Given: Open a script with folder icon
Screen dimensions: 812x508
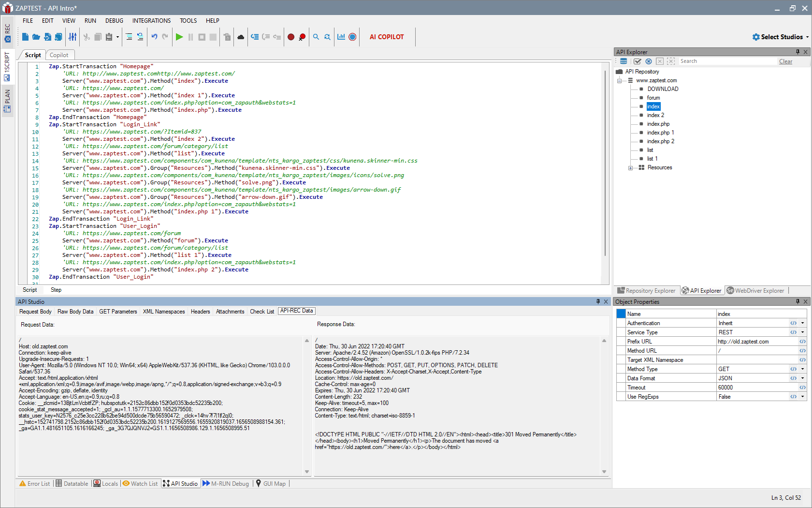Looking at the screenshot, I should (x=36, y=37).
